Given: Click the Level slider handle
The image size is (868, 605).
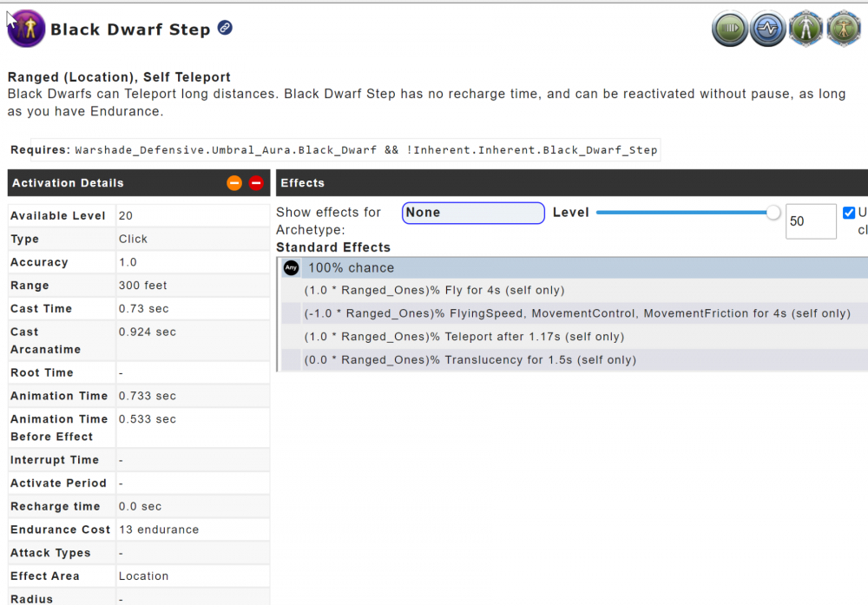Looking at the screenshot, I should point(773,213).
